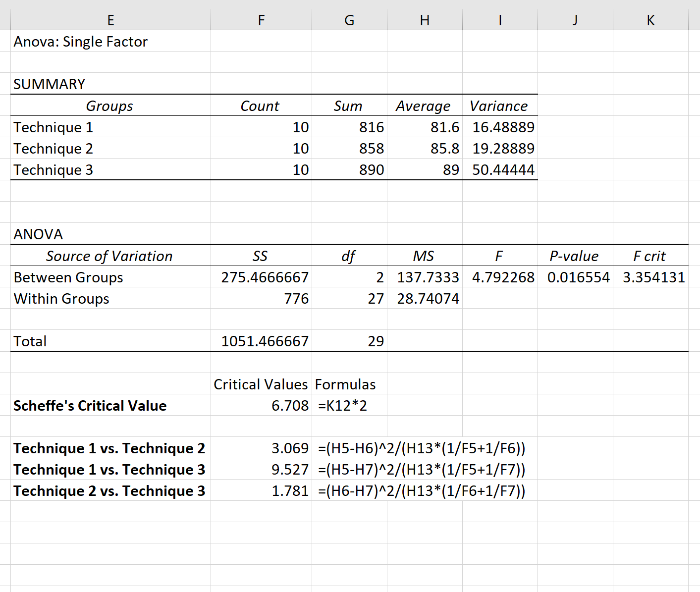Select total SS 1051.466667

click(x=261, y=341)
